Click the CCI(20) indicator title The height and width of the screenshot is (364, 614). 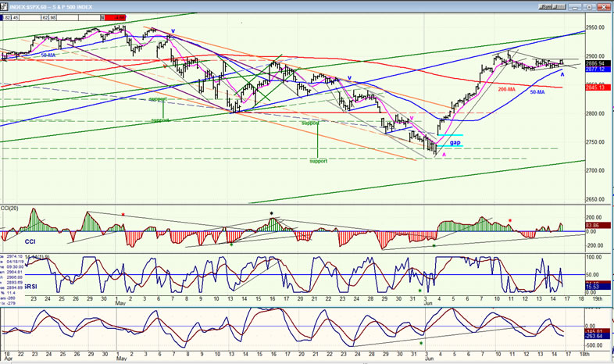click(x=11, y=208)
